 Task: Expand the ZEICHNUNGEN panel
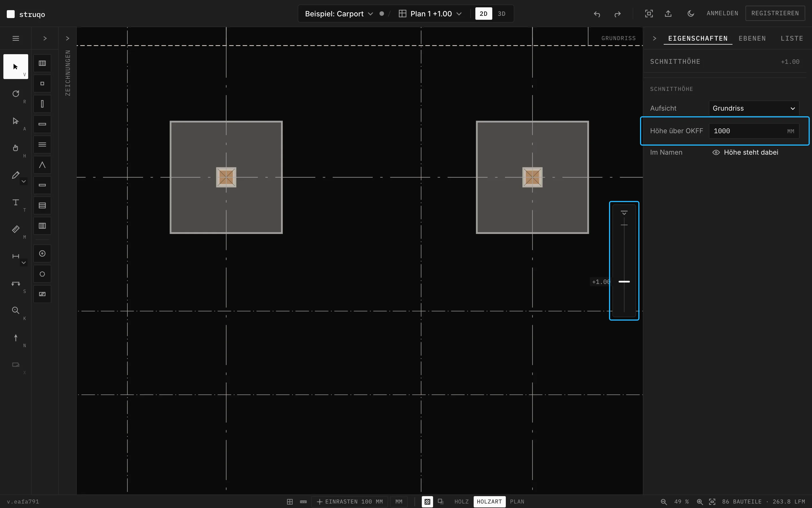[x=67, y=38]
